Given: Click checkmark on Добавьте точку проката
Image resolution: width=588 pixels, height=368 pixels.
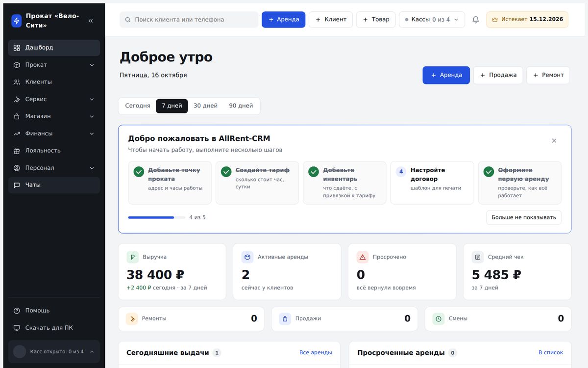Looking at the screenshot, I should pos(139,172).
